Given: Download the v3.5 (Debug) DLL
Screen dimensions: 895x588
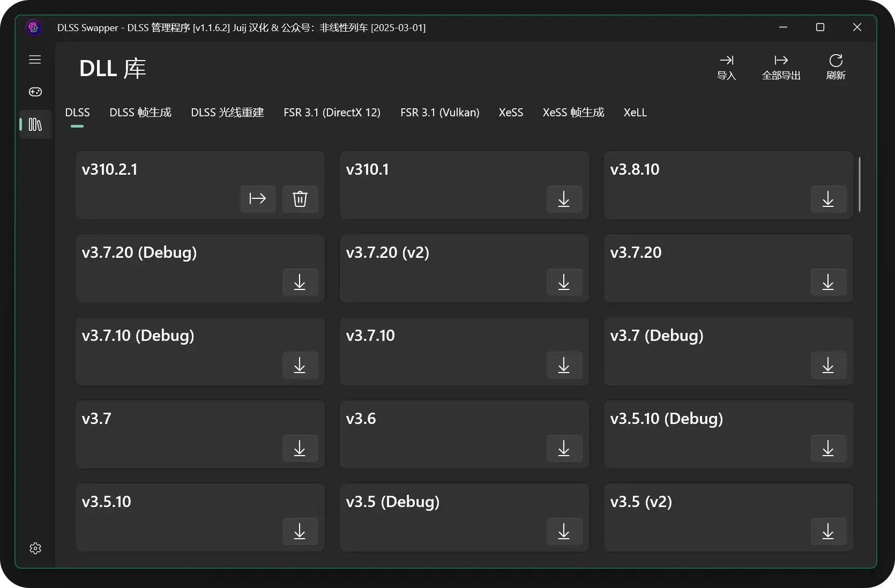Looking at the screenshot, I should coord(564,532).
